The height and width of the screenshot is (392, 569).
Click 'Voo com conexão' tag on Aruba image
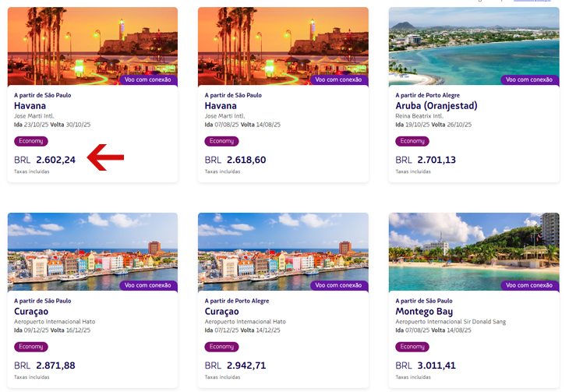(530, 79)
